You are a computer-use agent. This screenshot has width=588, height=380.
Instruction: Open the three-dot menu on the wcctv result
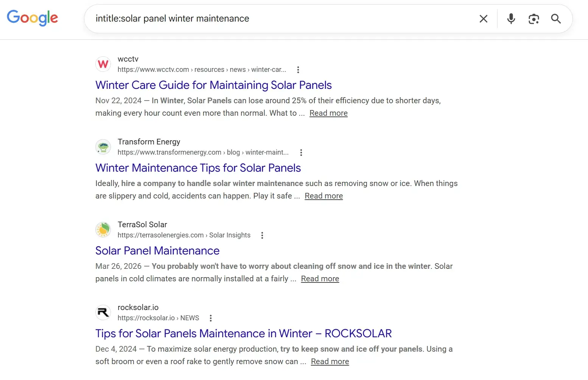point(298,70)
